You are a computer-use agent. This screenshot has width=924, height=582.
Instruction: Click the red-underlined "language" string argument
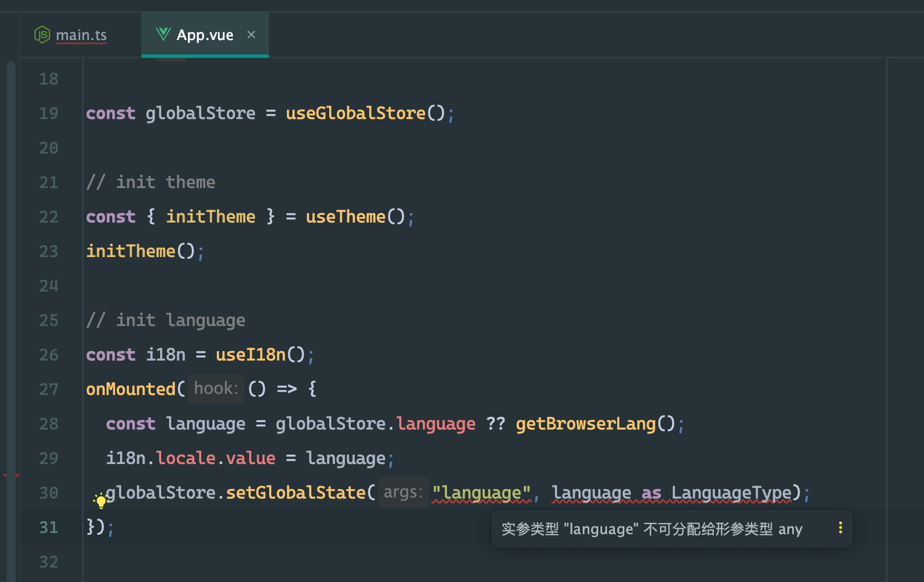[x=481, y=492]
